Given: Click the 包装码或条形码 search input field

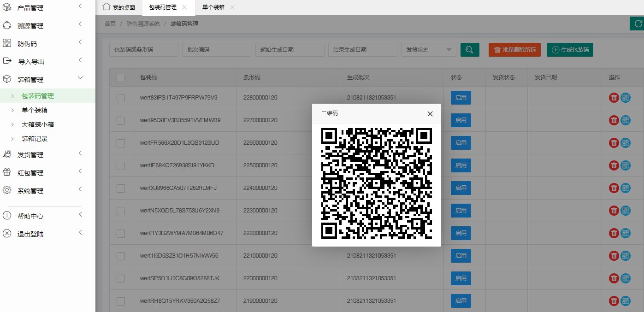Looking at the screenshot, I should click(143, 50).
